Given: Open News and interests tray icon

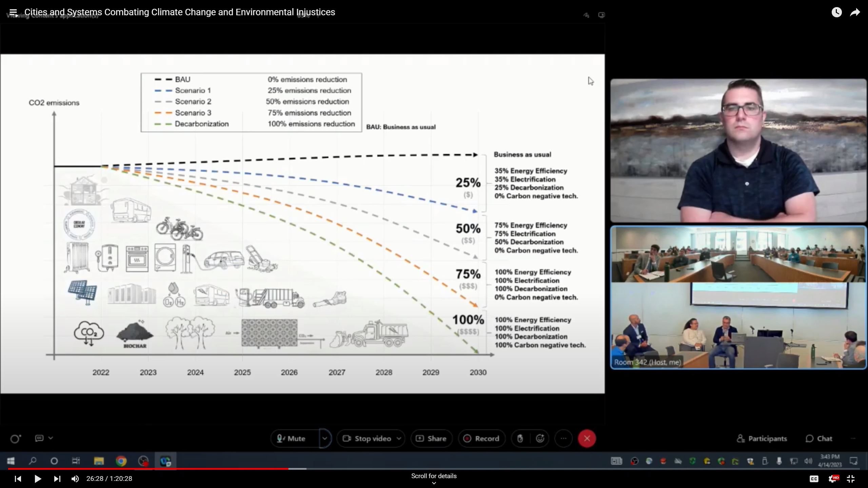Looking at the screenshot, I should 616,461.
